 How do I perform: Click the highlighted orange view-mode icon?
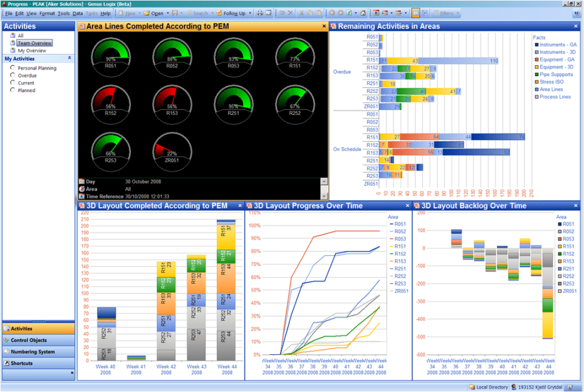pos(416,13)
